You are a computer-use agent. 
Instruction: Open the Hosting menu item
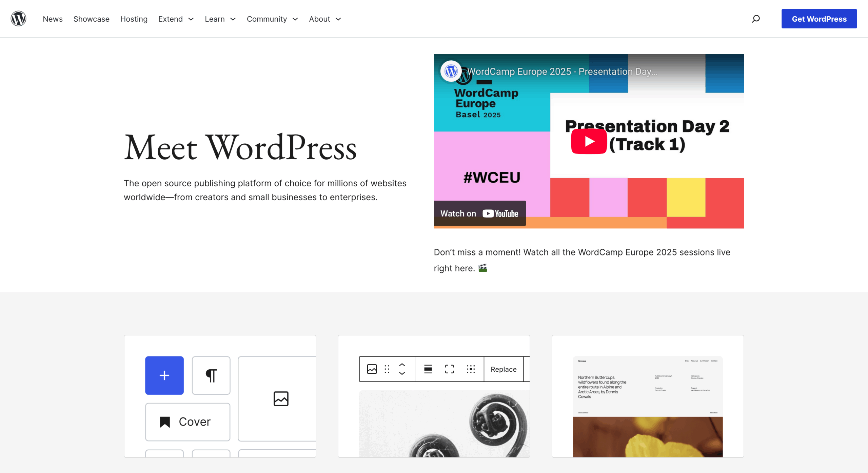[134, 19]
